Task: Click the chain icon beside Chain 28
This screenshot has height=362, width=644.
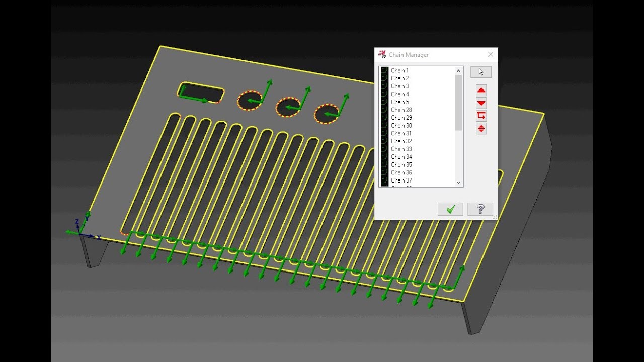Action: (x=385, y=110)
